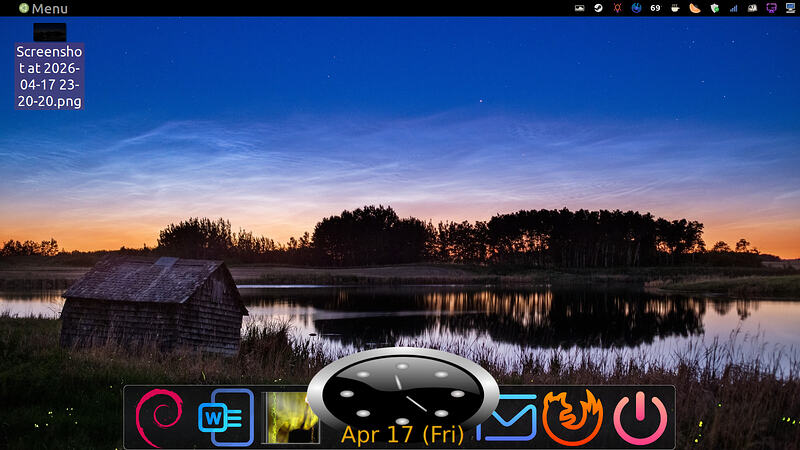Open the blue envelope mail dock icon
This screenshot has height=450, width=800.
point(507,417)
